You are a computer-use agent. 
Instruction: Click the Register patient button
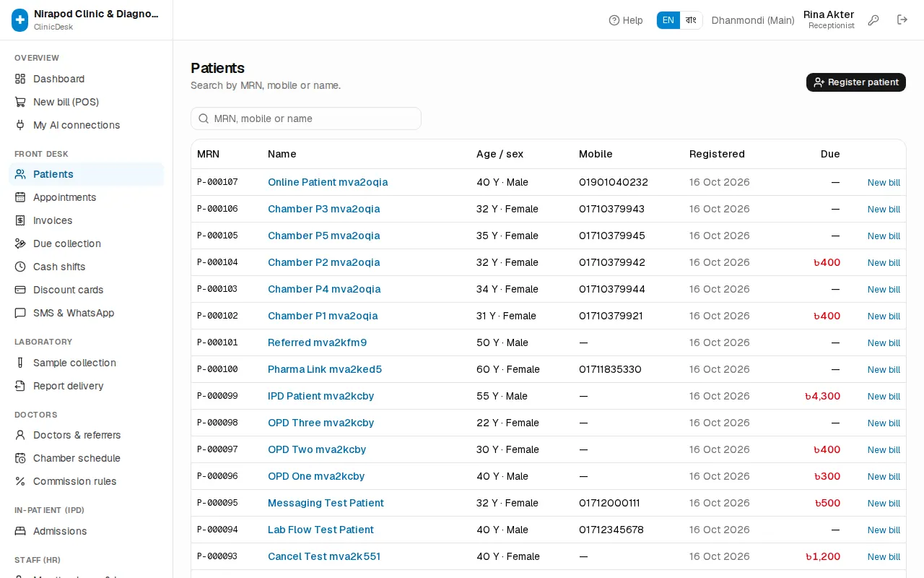856,82
